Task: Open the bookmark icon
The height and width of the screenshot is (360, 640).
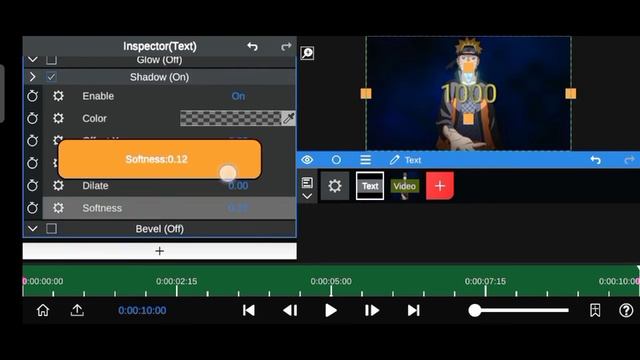Action: pyautogui.click(x=595, y=311)
